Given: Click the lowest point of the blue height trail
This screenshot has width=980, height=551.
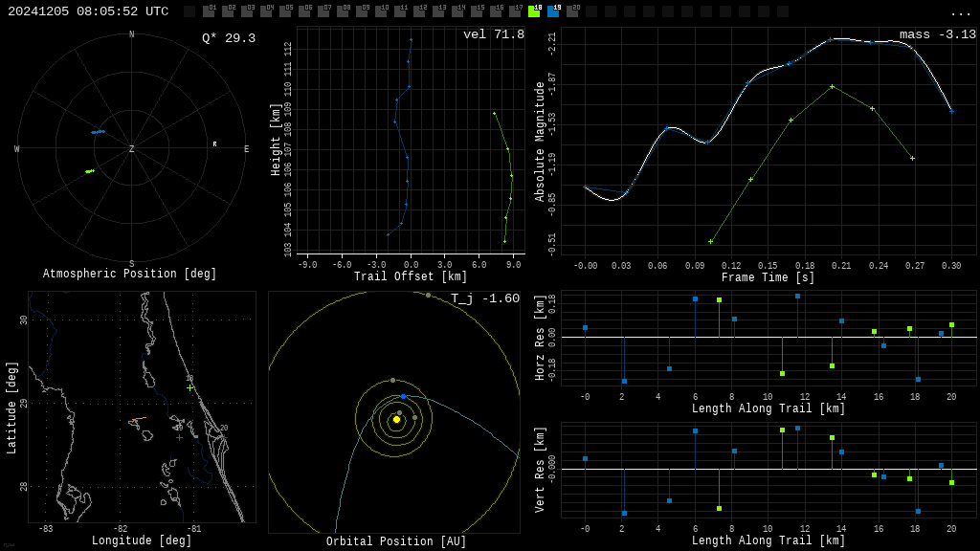Looking at the screenshot, I should (389, 235).
